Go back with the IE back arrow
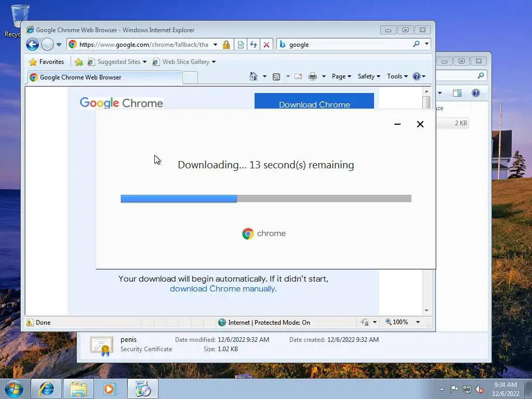The image size is (532, 399). 33,45
